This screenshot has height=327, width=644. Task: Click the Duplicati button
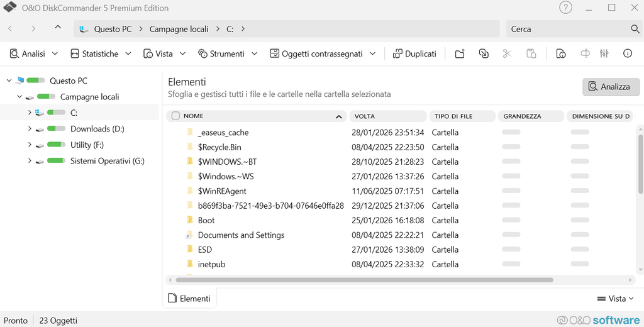(x=414, y=53)
